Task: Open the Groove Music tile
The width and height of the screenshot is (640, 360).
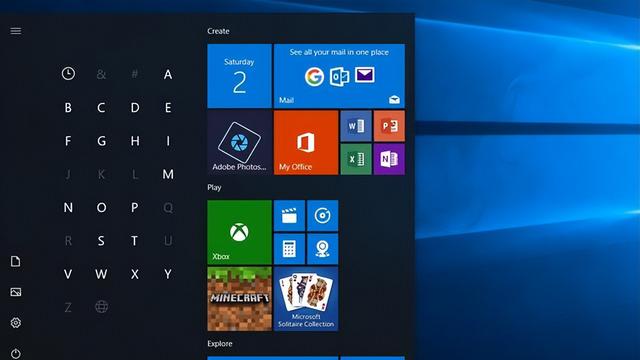Action: coord(322,215)
